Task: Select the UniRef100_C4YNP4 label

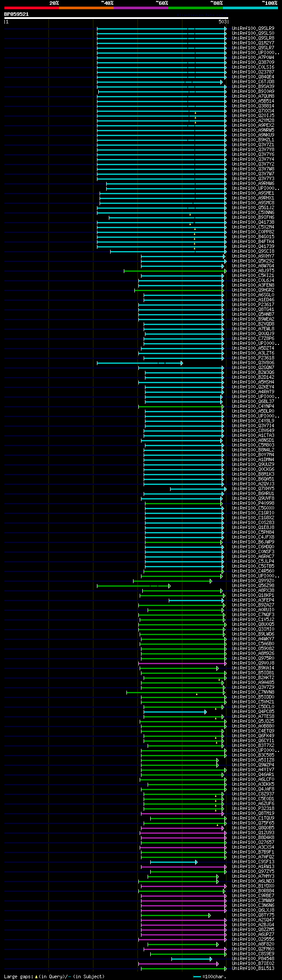Action: [253, 406]
